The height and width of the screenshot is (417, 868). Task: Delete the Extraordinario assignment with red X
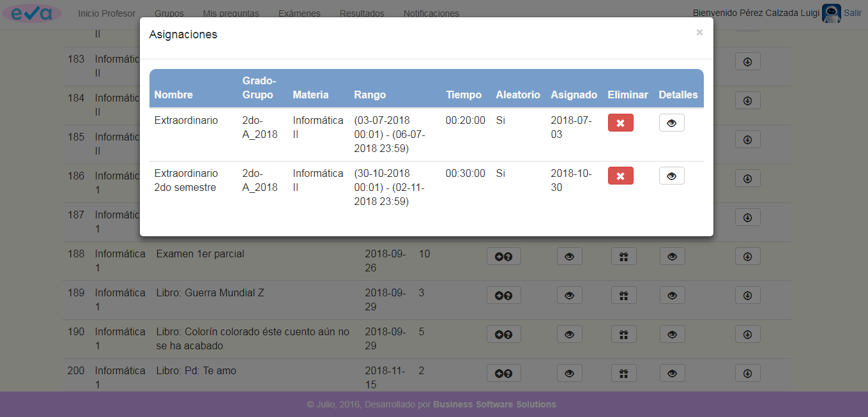(x=620, y=123)
